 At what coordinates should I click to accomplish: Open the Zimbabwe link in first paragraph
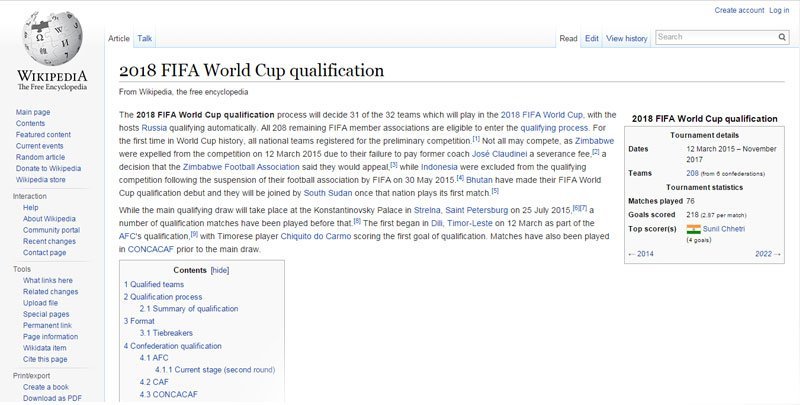click(x=594, y=141)
